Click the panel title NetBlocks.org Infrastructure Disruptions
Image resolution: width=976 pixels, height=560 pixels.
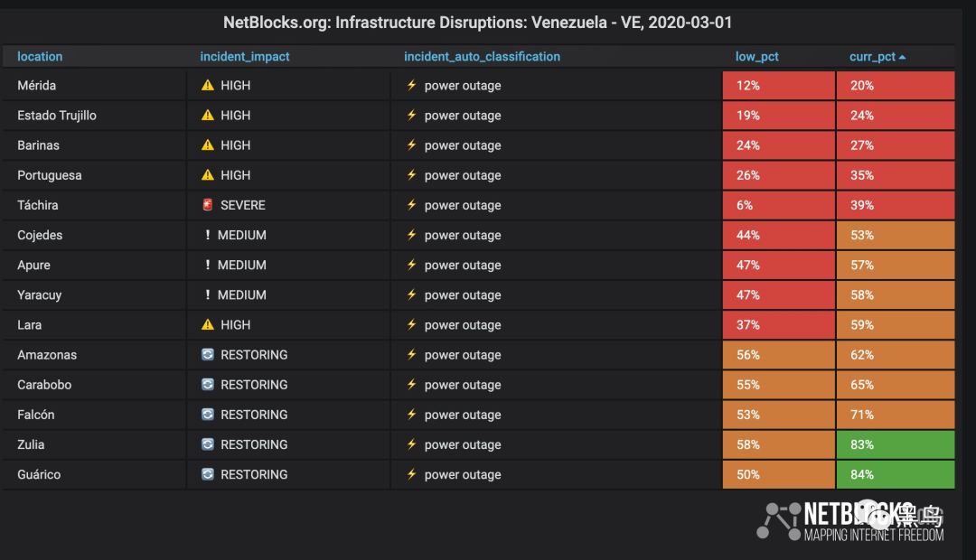[x=477, y=23]
